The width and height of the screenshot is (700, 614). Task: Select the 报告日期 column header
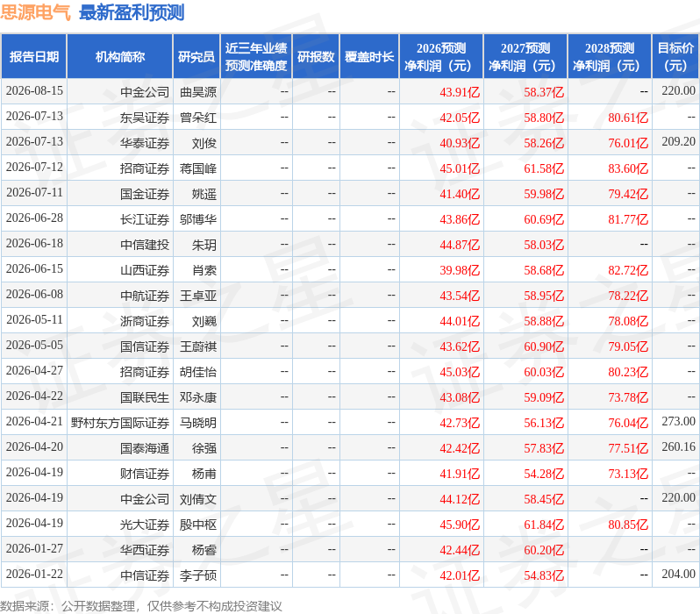pyautogui.click(x=34, y=57)
